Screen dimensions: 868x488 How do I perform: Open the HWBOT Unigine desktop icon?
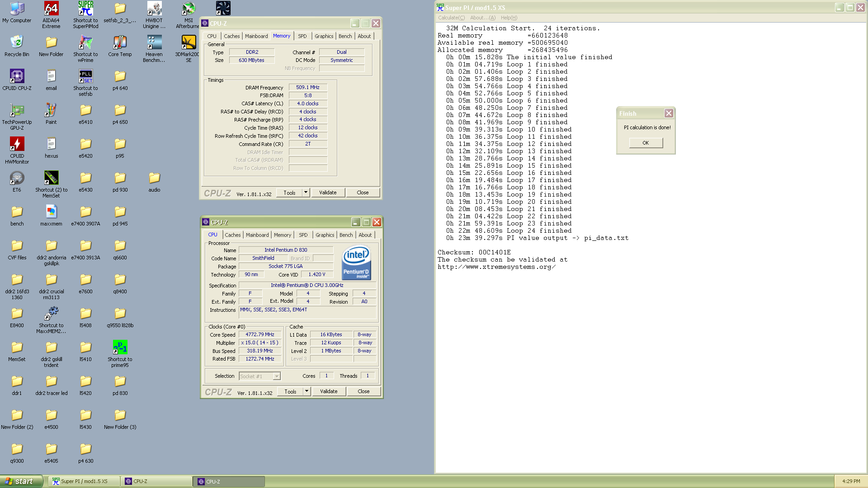(x=154, y=15)
